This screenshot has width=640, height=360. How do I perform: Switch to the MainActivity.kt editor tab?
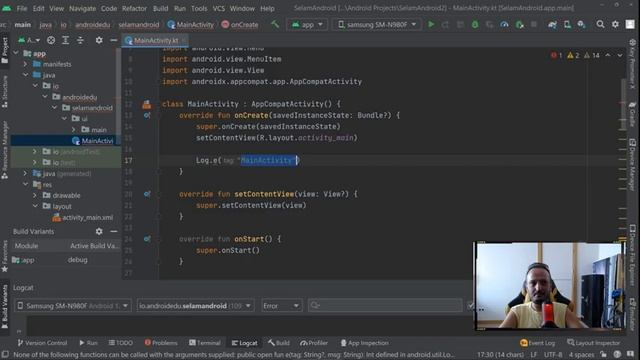tap(156, 40)
